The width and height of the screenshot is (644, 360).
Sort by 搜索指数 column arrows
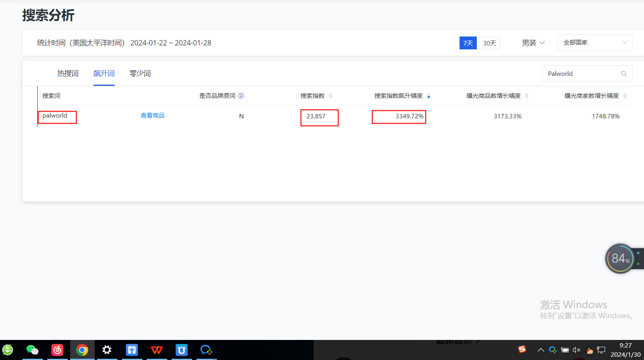330,96
